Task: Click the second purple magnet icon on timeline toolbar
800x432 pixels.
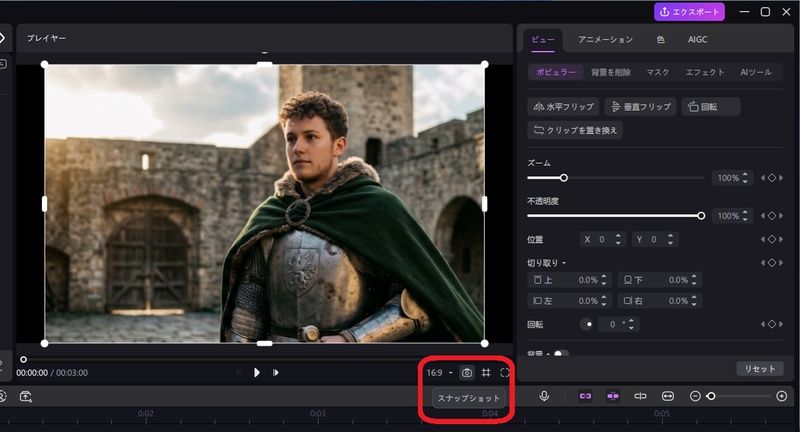Action: [x=613, y=396]
